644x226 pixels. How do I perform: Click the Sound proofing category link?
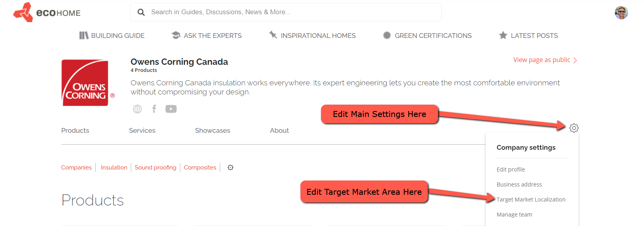155,168
